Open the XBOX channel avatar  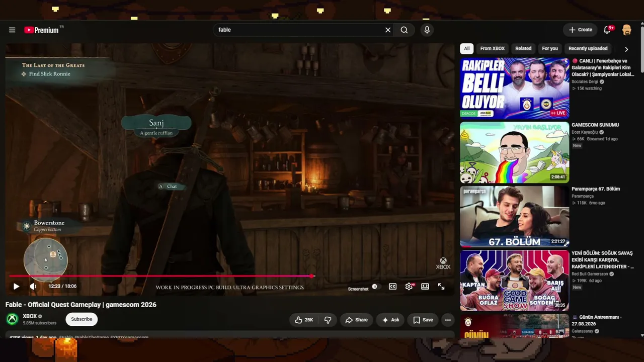[x=12, y=319]
